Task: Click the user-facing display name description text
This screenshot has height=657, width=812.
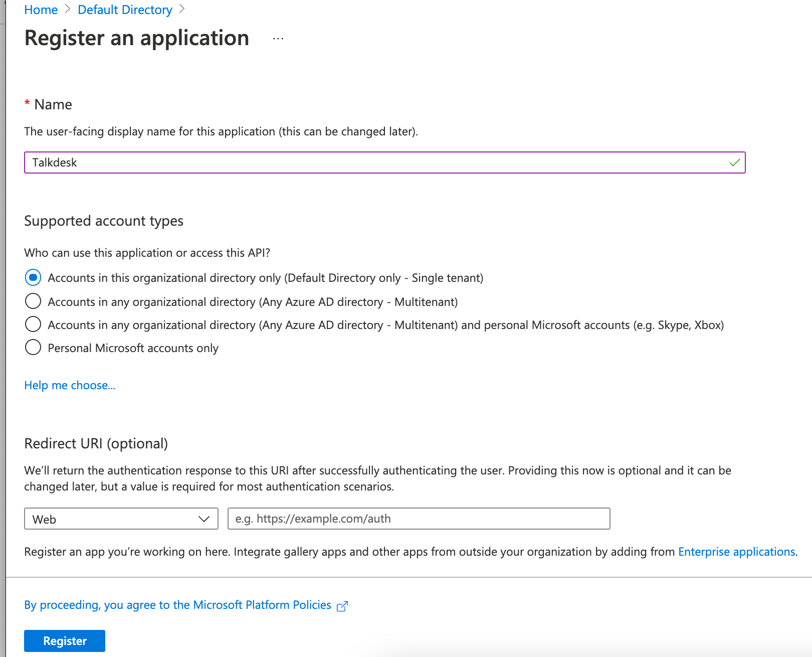Action: coord(221,131)
